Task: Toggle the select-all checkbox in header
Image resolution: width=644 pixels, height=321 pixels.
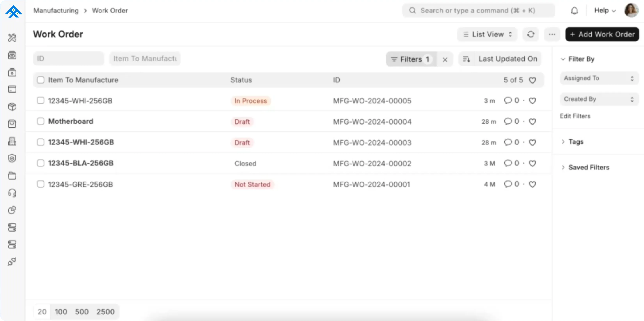Action: click(x=41, y=80)
